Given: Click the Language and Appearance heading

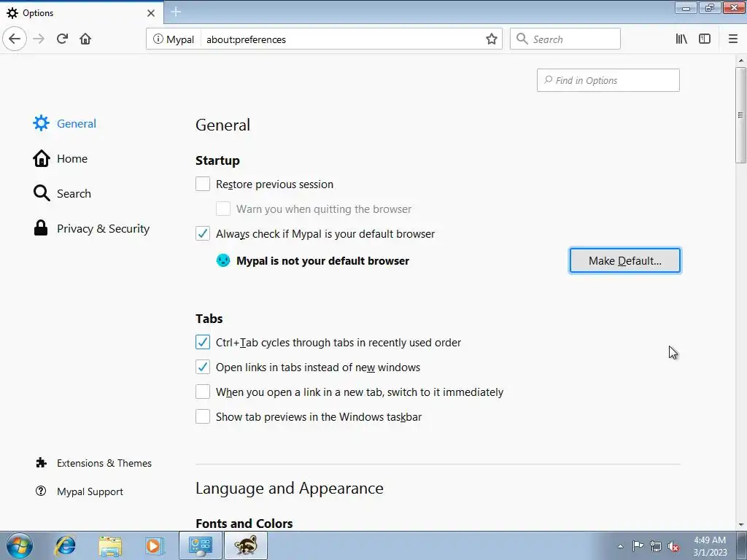Looking at the screenshot, I should click(x=289, y=489).
